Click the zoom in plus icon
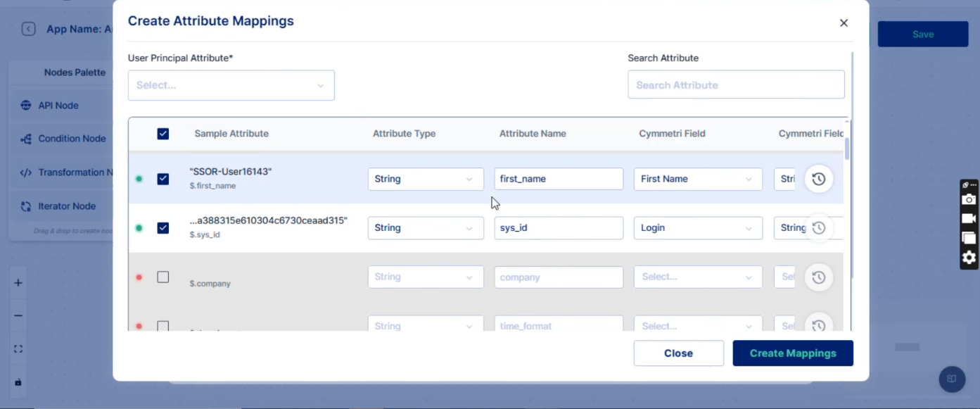980x409 pixels. coord(18,283)
